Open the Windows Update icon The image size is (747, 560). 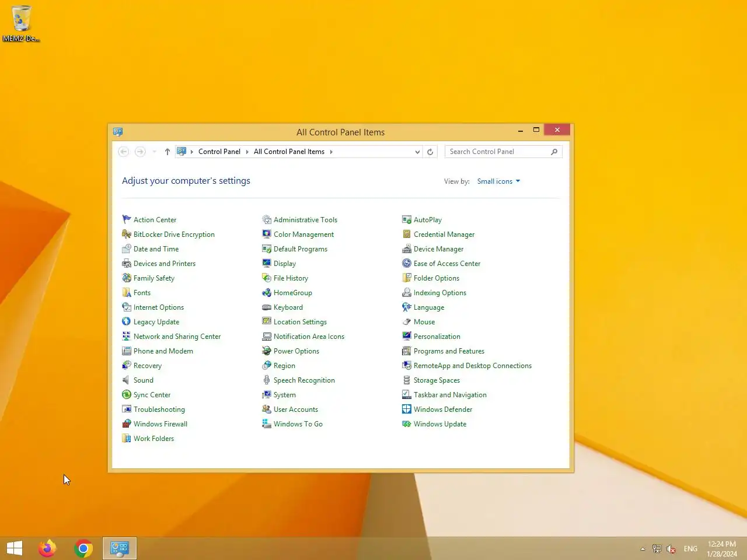coord(407,423)
